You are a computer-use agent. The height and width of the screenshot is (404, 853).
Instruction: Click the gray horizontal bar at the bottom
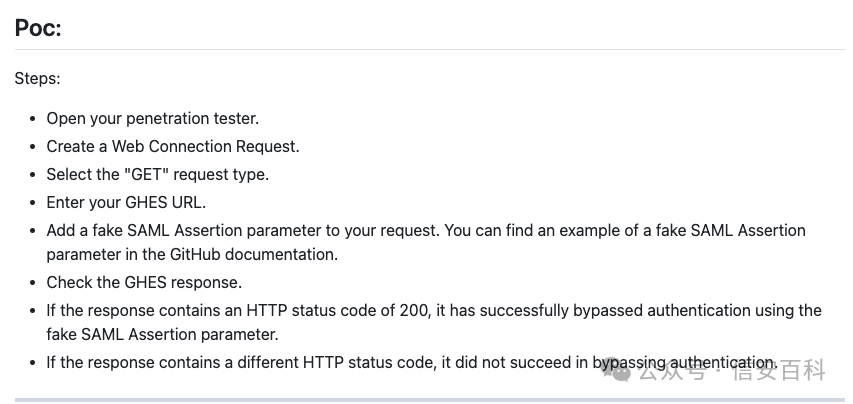pyautogui.click(x=429, y=399)
